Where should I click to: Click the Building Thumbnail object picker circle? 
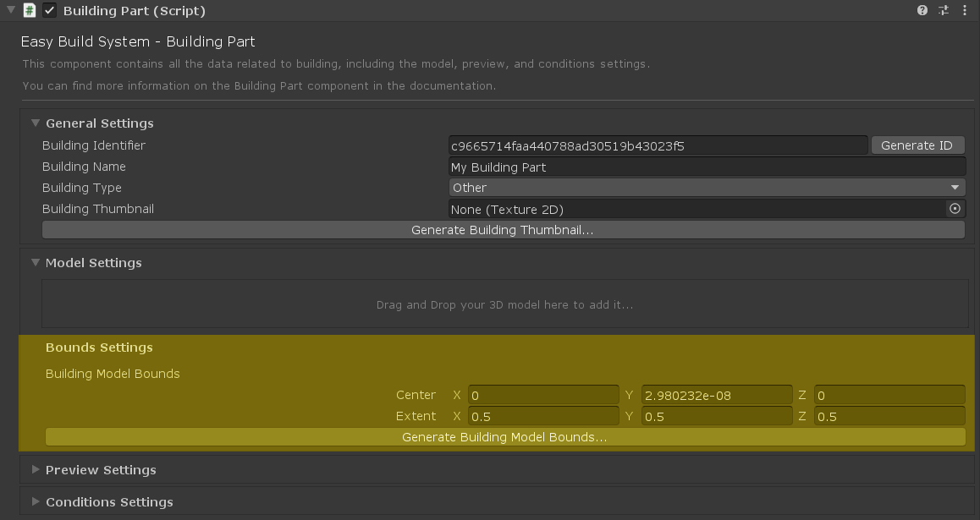(x=955, y=209)
